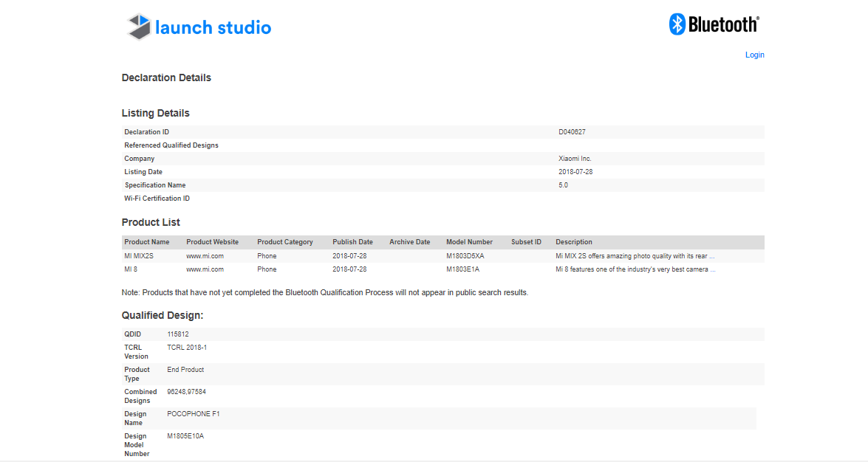Screen dimensions: 868x462
Task: Click the Declaration Details heading
Action: (x=166, y=78)
